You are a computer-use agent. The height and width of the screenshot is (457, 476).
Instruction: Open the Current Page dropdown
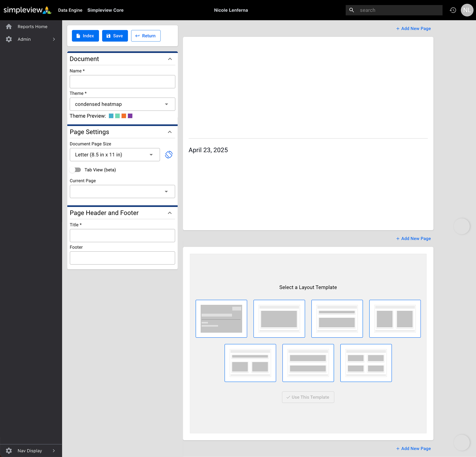(x=122, y=191)
